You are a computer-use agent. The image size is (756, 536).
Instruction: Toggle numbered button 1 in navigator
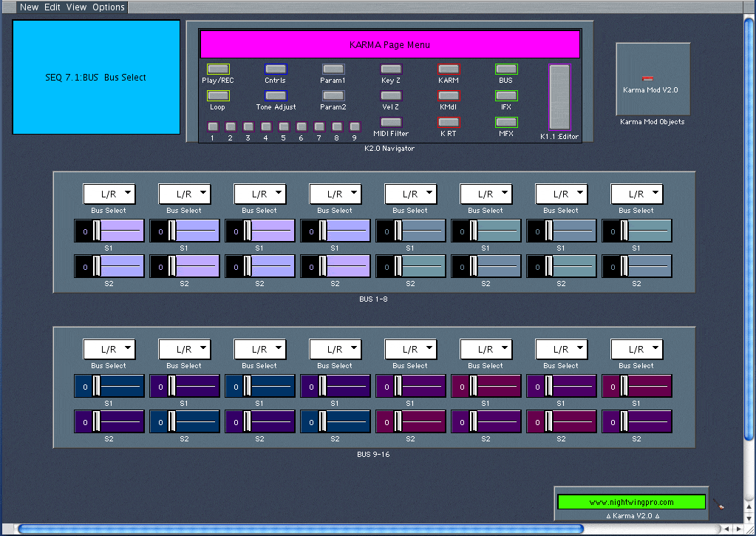[x=212, y=126]
